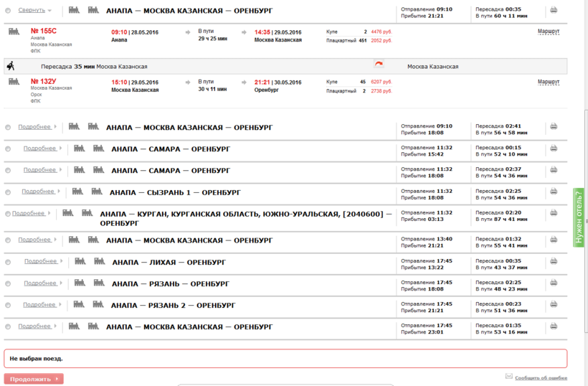
Task: Click printer icon for the Курган route
Action: (553, 214)
